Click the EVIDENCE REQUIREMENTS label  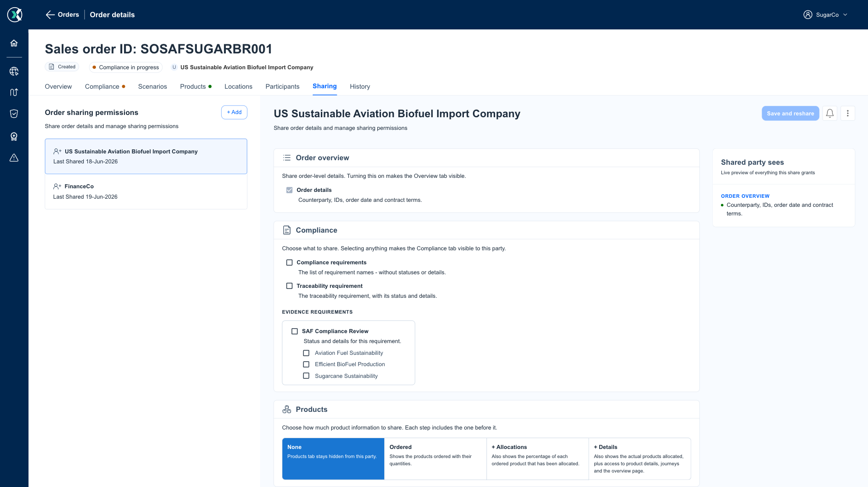pyautogui.click(x=317, y=312)
